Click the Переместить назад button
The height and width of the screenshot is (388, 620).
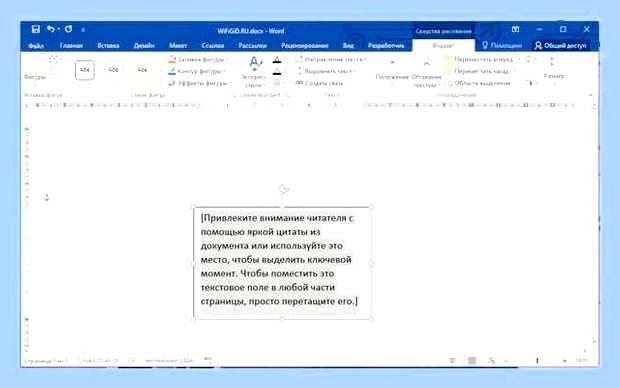tap(477, 72)
